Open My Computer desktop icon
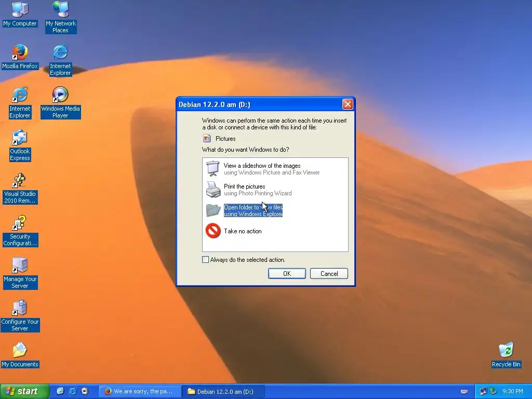Image resolution: width=532 pixels, height=399 pixels. point(20,14)
